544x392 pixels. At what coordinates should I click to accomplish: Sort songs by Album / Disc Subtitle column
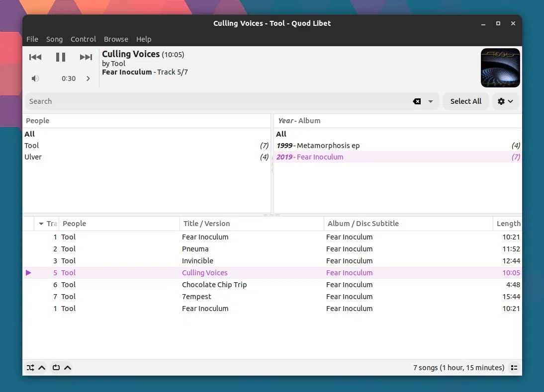[x=408, y=224]
